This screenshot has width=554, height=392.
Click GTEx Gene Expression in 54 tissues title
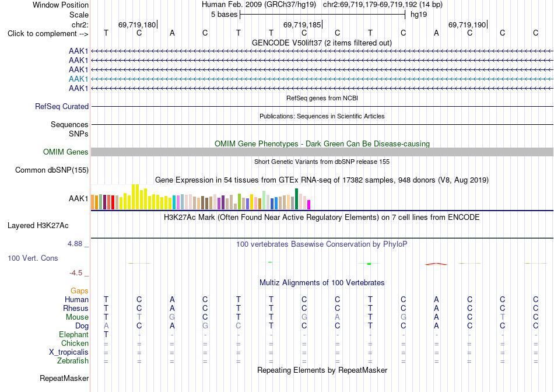[x=322, y=180]
